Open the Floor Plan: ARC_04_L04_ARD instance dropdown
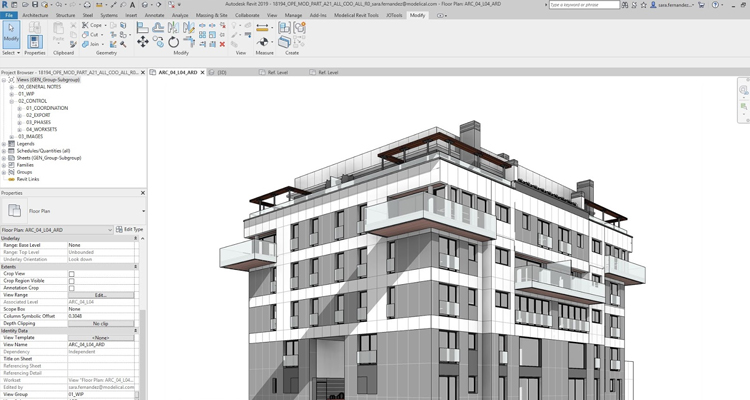Screen dimensions: 750x400 coord(110,230)
